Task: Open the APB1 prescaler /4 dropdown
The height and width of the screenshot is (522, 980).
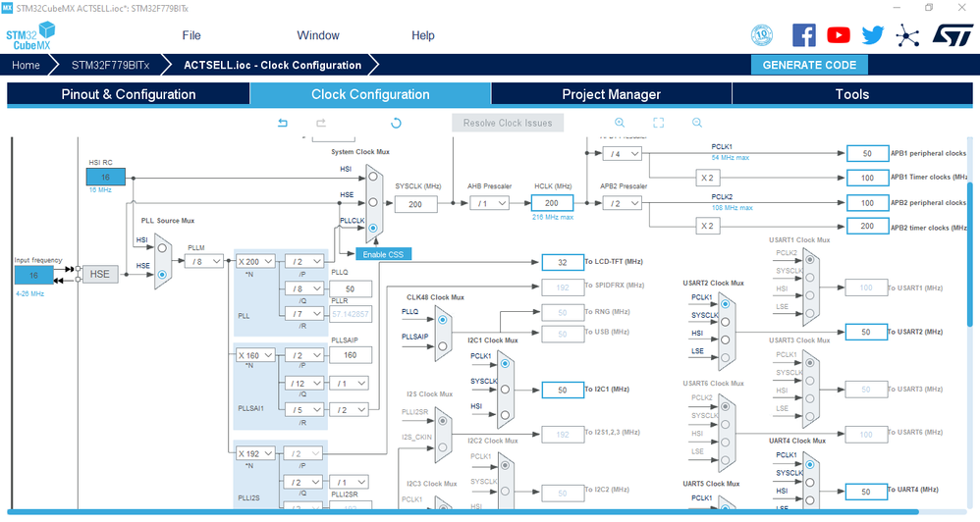Action: [622, 154]
